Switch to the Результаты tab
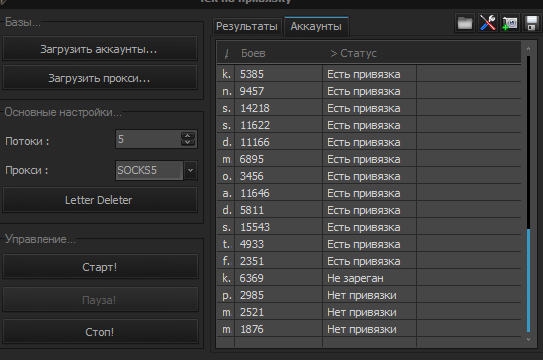 pos(247,27)
